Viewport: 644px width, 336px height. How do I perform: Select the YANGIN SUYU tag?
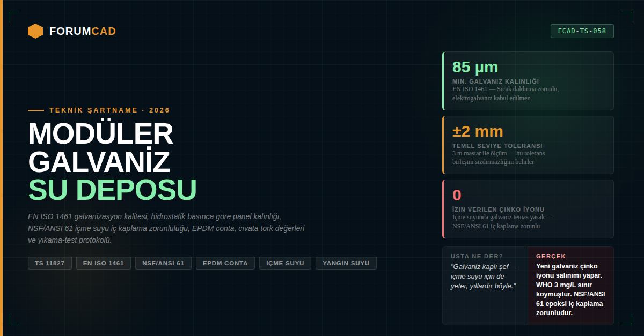pyautogui.click(x=346, y=263)
